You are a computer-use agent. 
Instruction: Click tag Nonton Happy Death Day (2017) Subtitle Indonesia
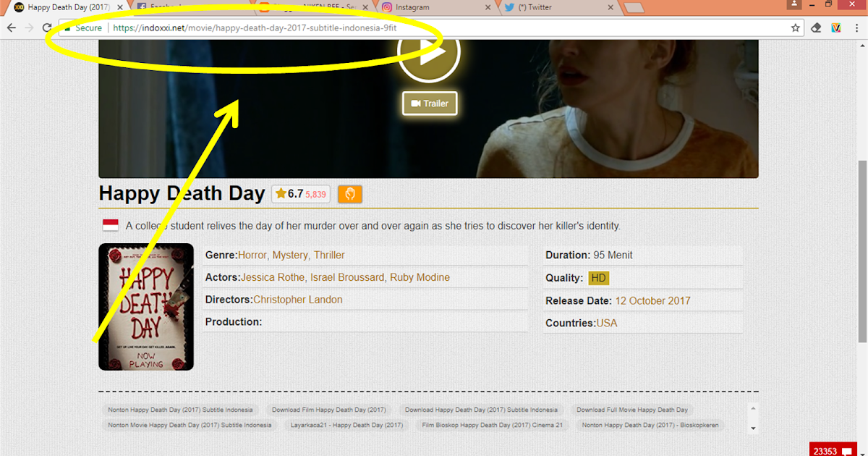click(x=180, y=410)
